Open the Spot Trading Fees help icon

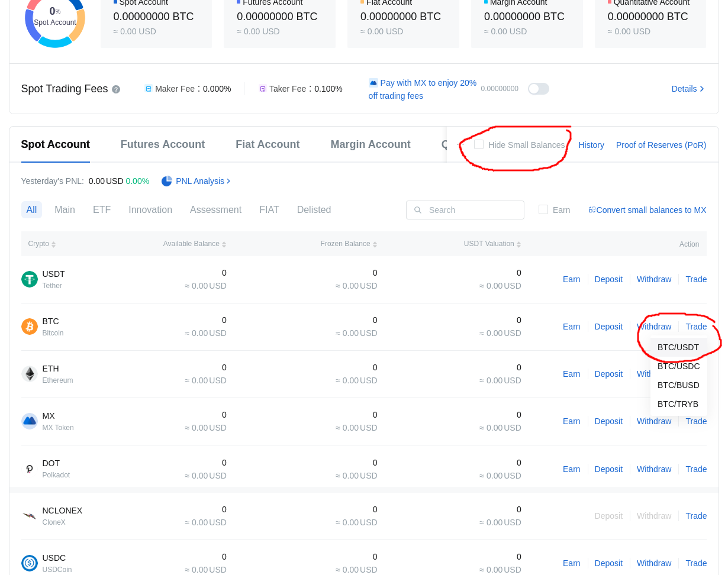[116, 89]
